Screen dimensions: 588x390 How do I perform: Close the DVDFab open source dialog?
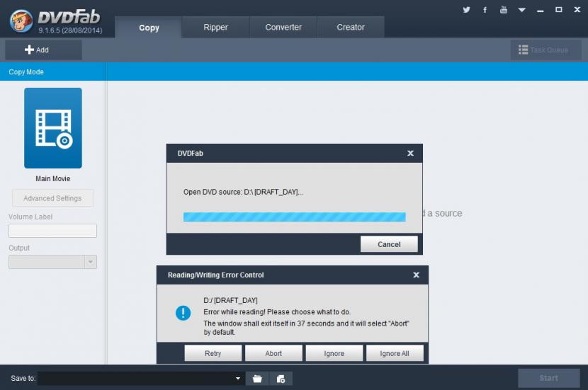411,153
